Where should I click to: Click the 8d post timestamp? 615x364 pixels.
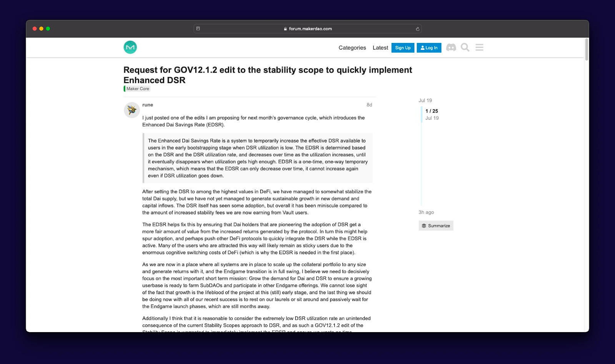pos(369,105)
